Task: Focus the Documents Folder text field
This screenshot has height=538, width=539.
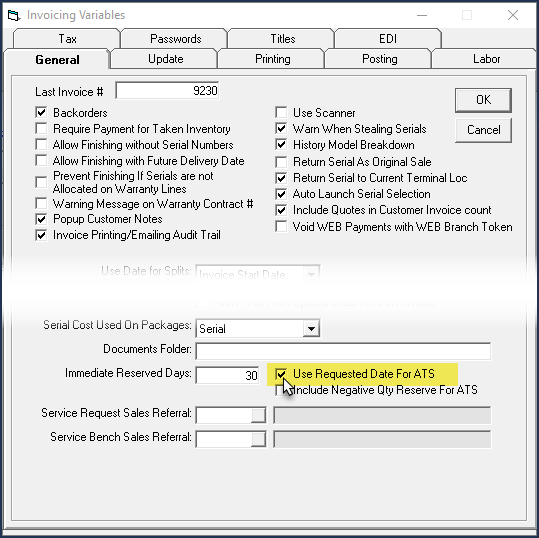Action: 343,351
